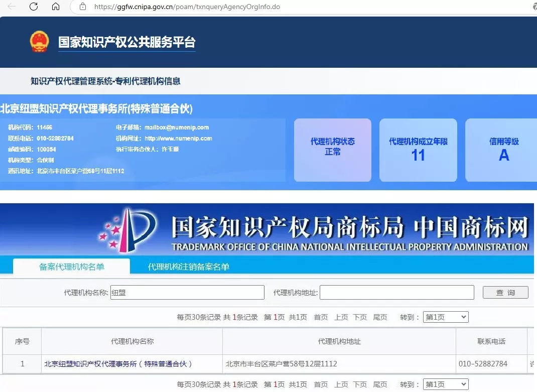Image resolution: width=537 pixels, height=392 pixels.
Task: Click 尾页 in lower pagination
Action: coord(380,384)
